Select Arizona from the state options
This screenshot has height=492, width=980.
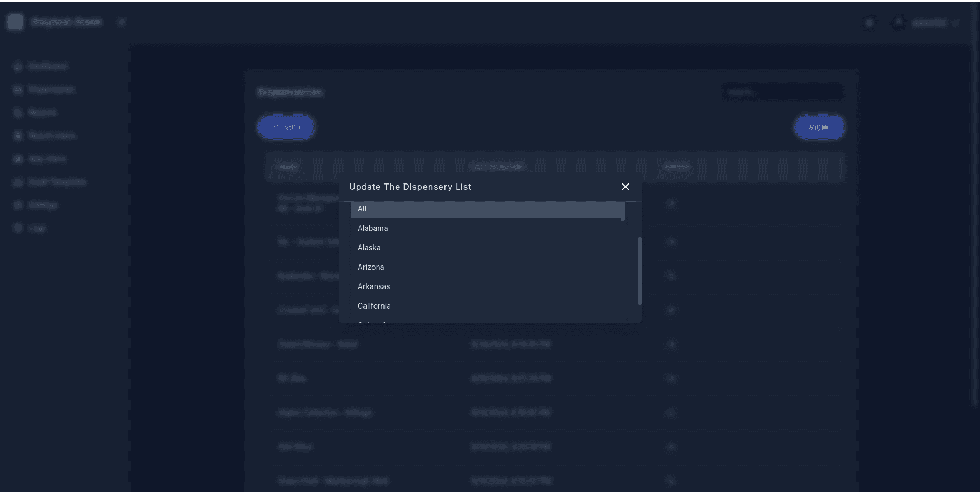(x=488, y=267)
